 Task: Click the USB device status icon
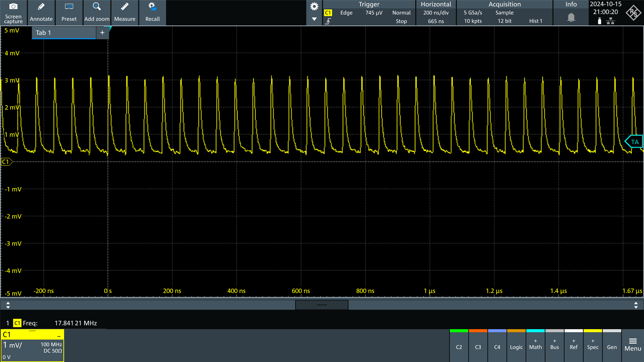599,21
